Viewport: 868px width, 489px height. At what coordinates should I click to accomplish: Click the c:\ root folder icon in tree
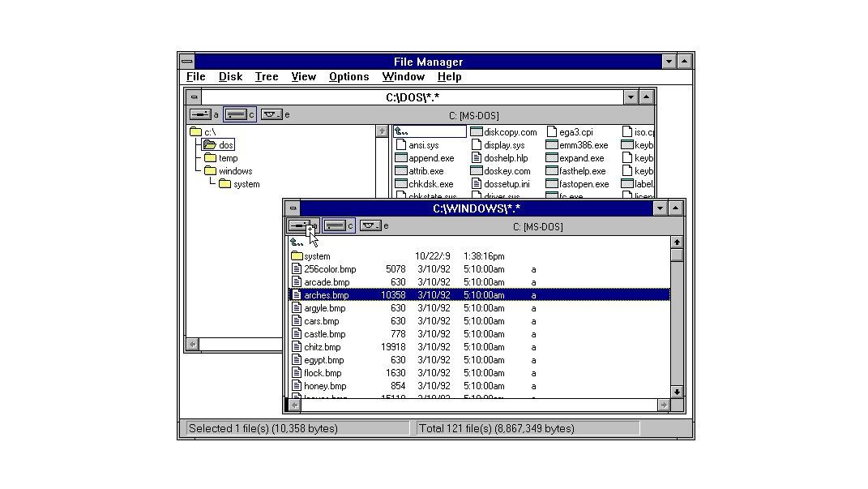point(195,132)
